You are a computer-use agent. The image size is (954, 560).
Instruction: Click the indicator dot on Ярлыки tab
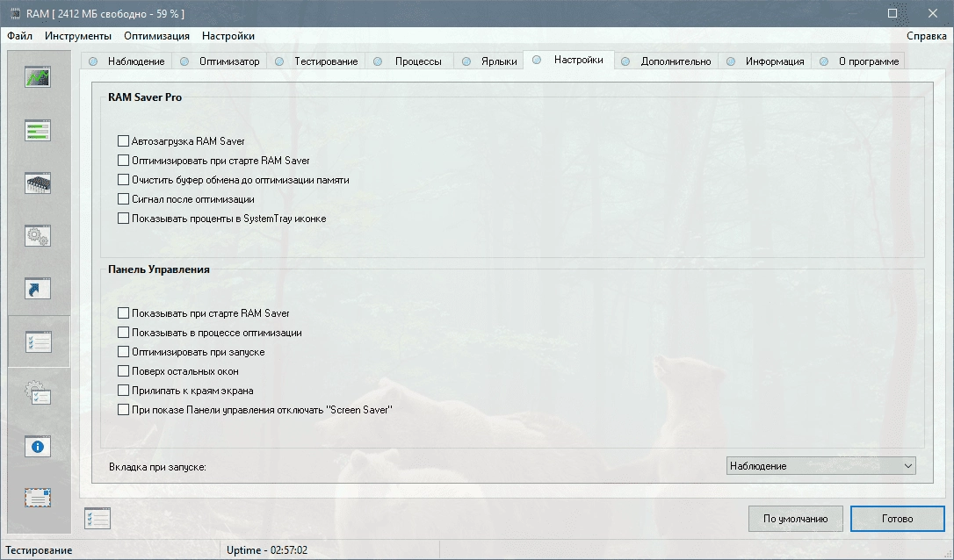point(466,61)
